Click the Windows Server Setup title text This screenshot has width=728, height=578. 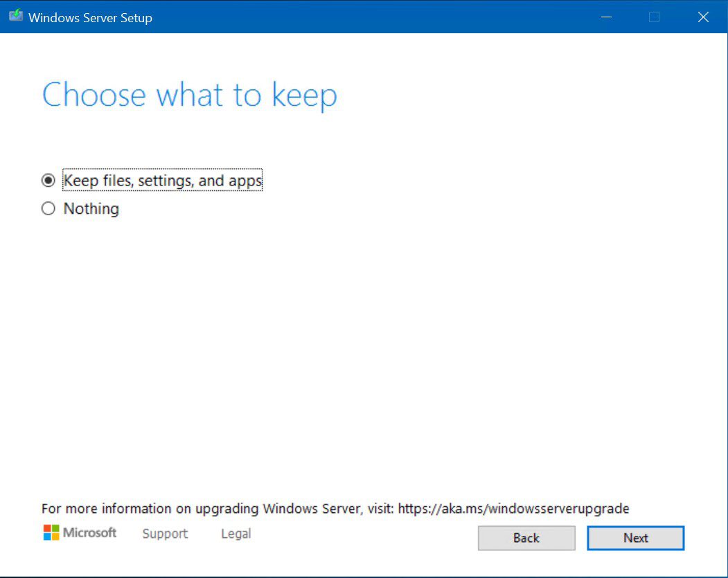[x=90, y=17]
